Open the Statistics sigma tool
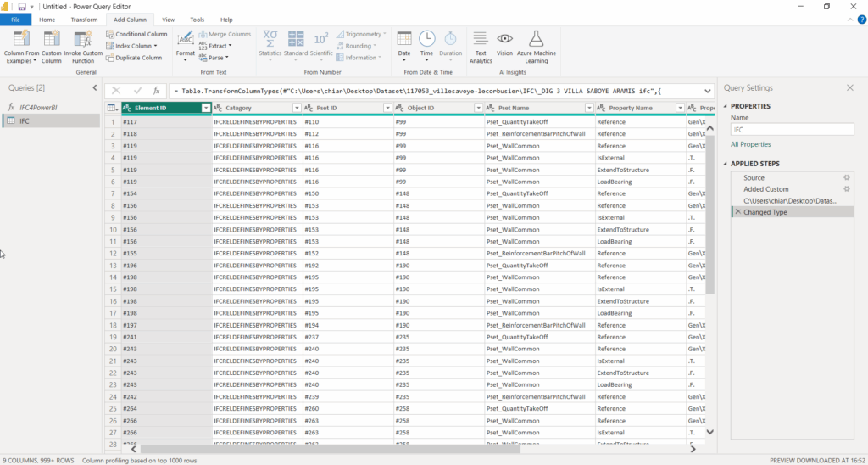868x465 pixels. click(270, 39)
